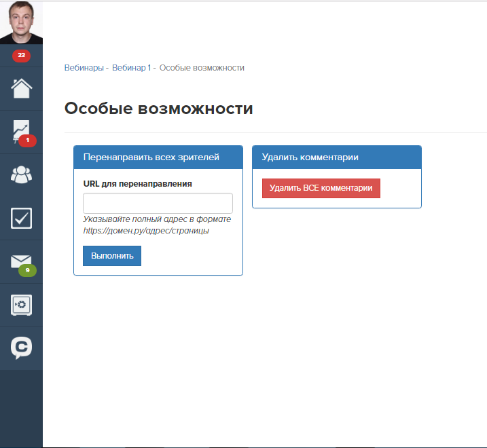Click the Особые возможности breadcrumb text
487x448 pixels.
point(202,68)
